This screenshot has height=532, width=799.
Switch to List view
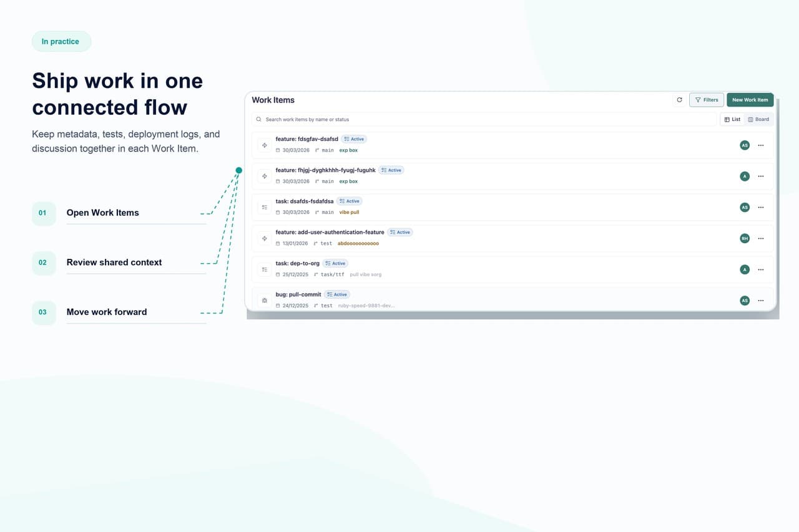[x=733, y=119]
